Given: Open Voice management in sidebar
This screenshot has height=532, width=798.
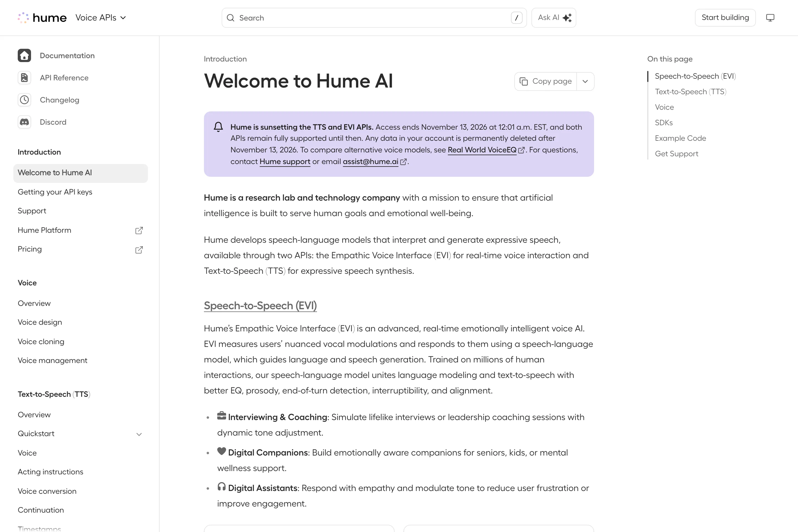Looking at the screenshot, I should click(80, 360).
